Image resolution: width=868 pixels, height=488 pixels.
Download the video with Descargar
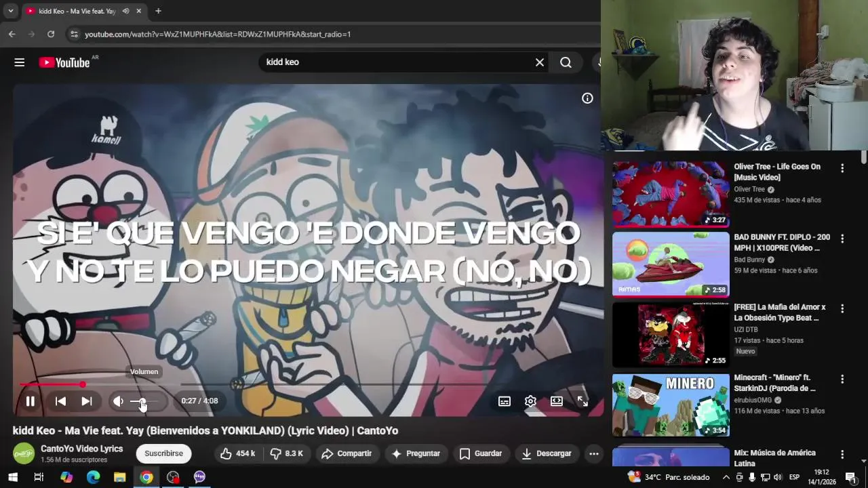[546, 453]
